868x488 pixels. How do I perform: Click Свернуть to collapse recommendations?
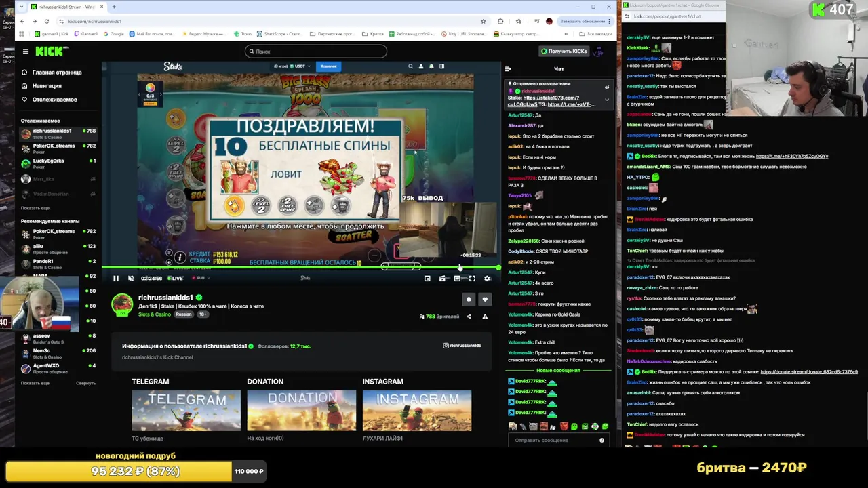pos(85,383)
